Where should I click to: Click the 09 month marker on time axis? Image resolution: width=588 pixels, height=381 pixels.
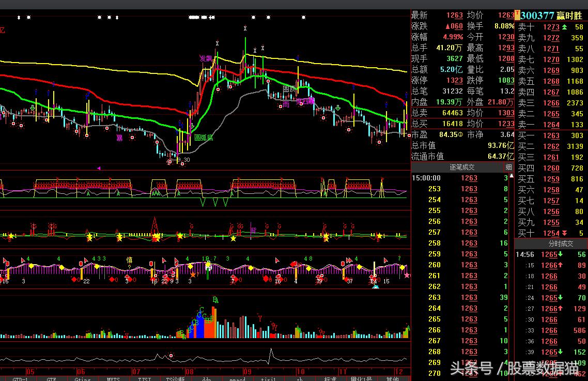(247, 372)
